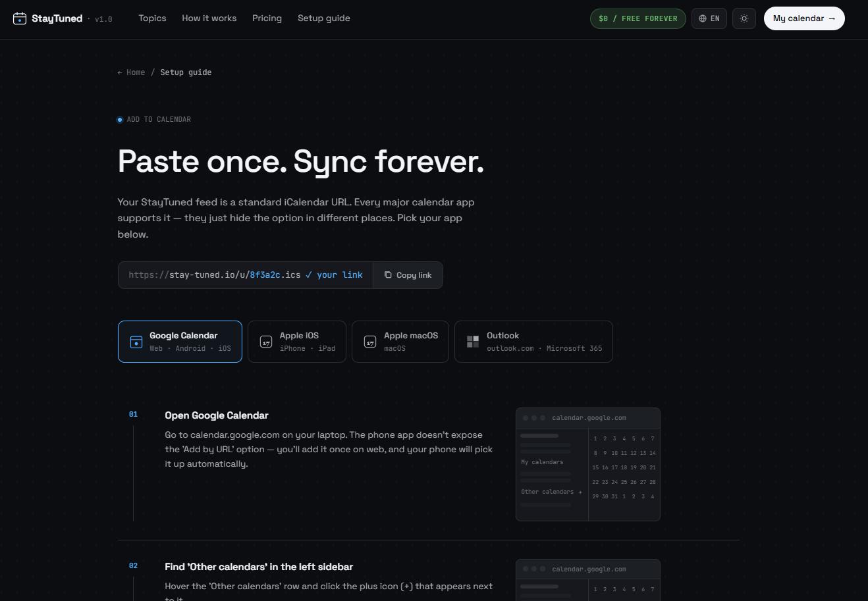Click the StayTuned brand name
Image resolution: width=868 pixels, height=601 pixels.
point(57,18)
